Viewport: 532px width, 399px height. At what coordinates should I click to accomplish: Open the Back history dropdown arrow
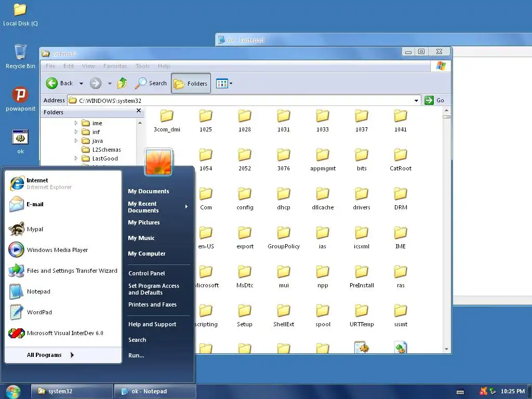81,84
